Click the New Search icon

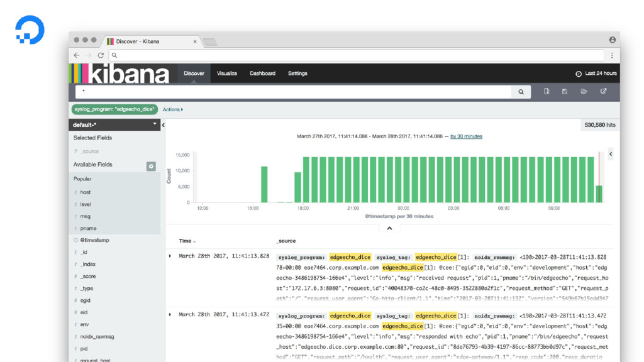(x=547, y=92)
